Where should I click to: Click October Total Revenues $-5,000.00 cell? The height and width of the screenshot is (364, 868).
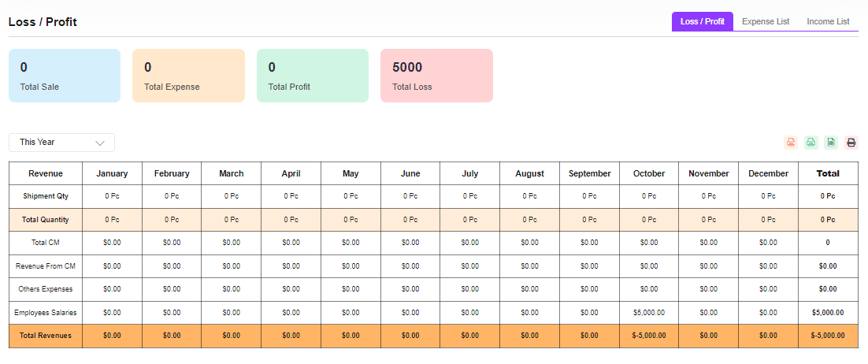(x=649, y=336)
